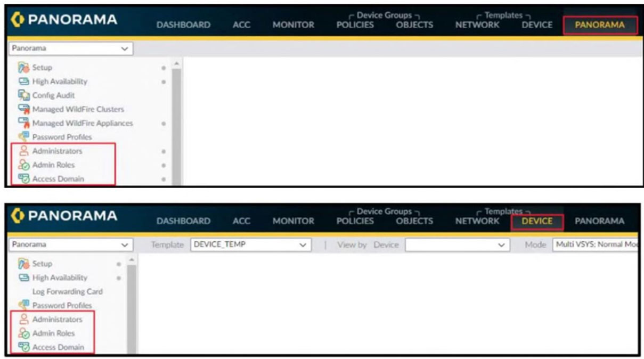Switch to DEVICE tab in the top screenshot
This screenshot has width=644, height=359.
537,25
